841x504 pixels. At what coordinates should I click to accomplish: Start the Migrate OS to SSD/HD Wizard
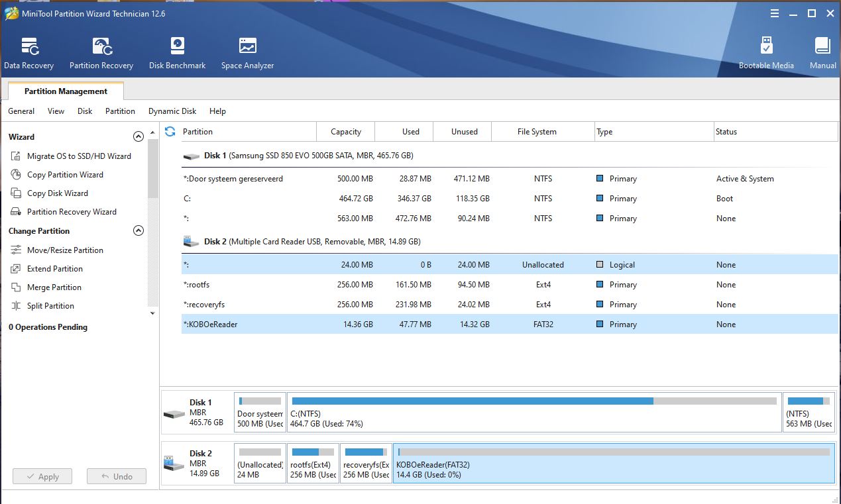click(79, 156)
